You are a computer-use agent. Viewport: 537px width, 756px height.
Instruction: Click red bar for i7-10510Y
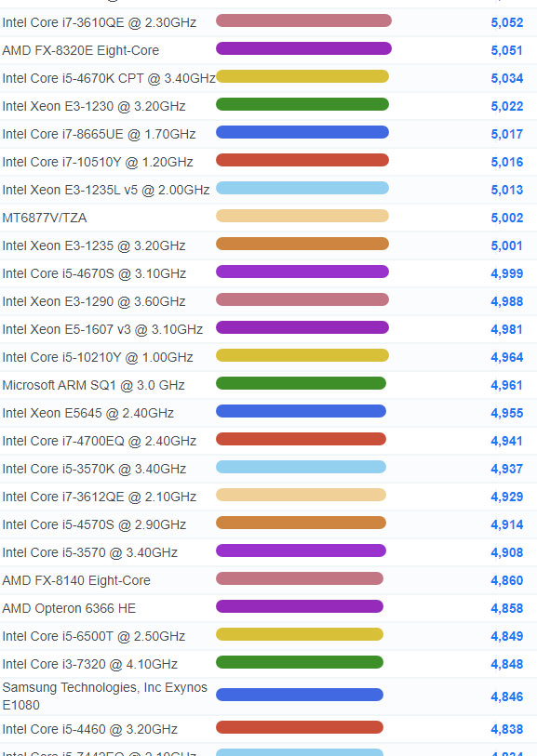[302, 161]
